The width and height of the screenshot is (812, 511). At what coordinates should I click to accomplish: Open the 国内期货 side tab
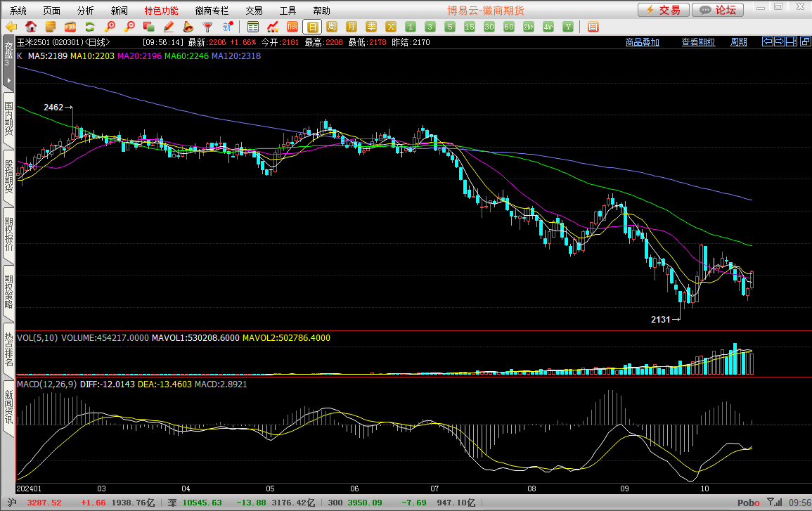[x=8, y=119]
